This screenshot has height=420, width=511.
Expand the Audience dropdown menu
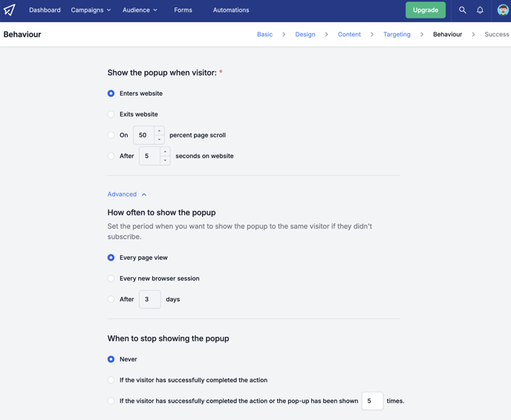click(x=140, y=10)
